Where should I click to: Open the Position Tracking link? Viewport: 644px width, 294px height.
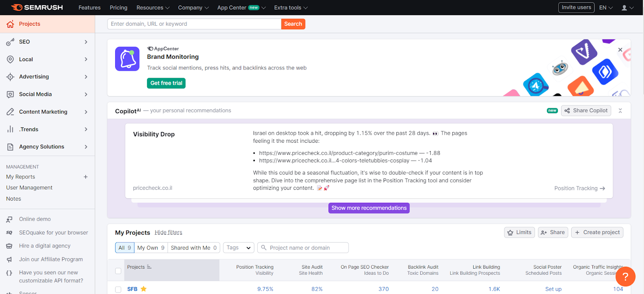pos(580,188)
